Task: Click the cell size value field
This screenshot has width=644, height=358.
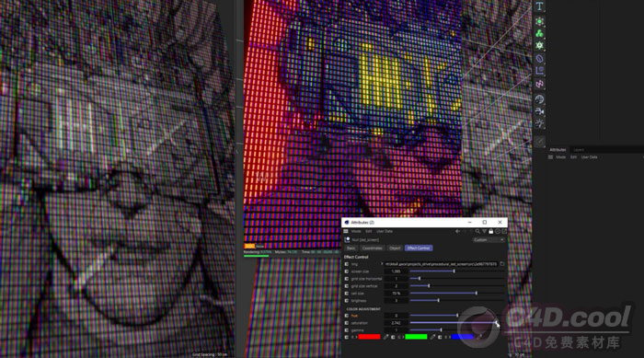Action: click(x=396, y=294)
